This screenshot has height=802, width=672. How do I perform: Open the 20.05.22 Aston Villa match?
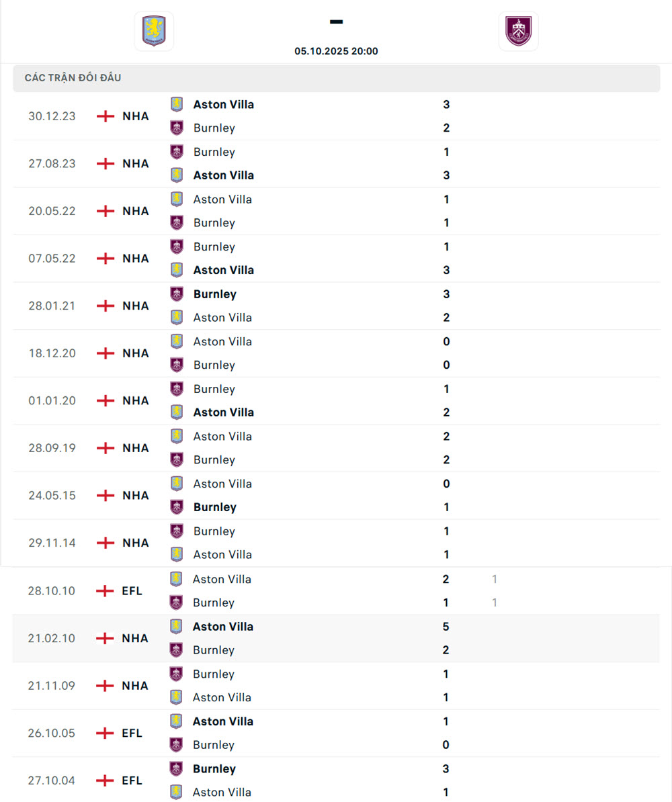coord(222,199)
